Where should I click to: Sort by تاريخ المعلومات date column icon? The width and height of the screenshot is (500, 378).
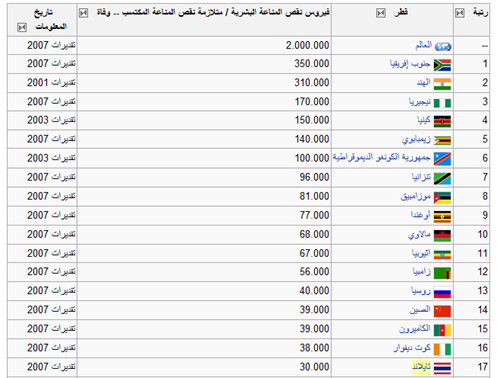[22, 27]
